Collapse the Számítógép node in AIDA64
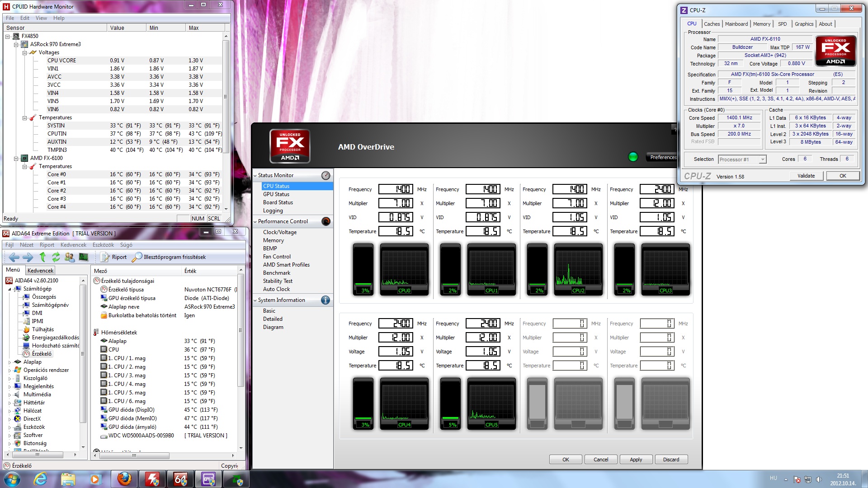Screen dimensions: 868x488 9,289
